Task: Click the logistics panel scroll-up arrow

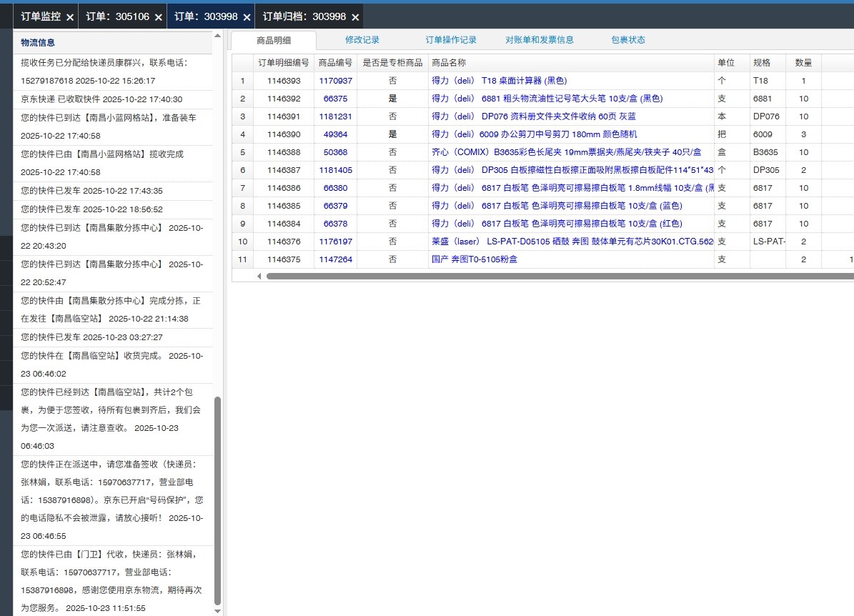Action: (218, 35)
